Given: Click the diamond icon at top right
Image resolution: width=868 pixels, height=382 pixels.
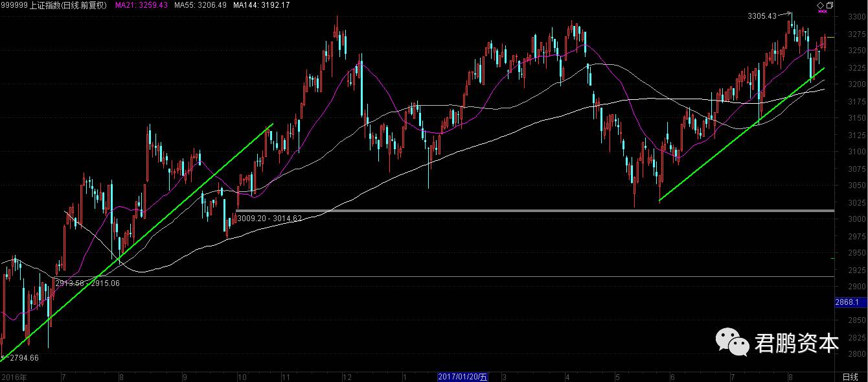Looking at the screenshot, I should 820,5.
